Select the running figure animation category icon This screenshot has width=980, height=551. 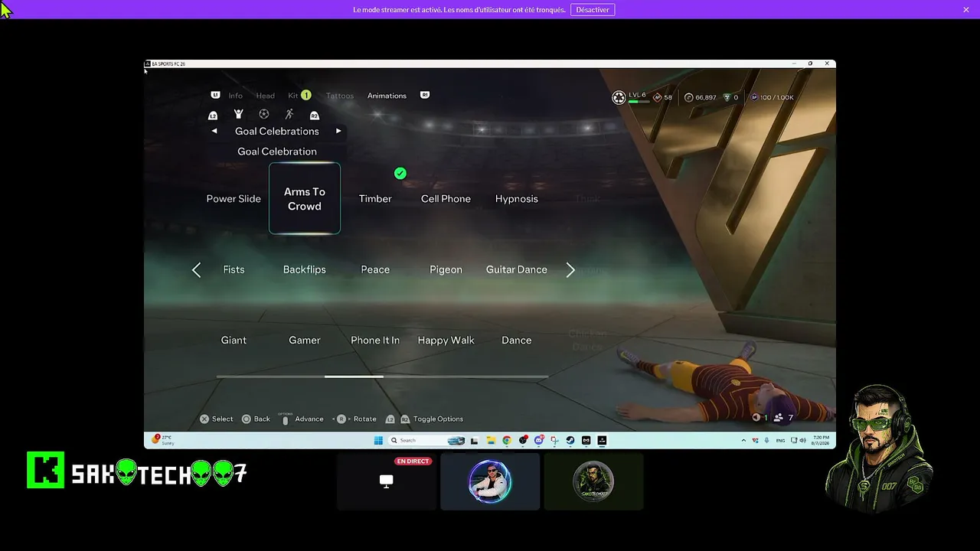pos(289,115)
